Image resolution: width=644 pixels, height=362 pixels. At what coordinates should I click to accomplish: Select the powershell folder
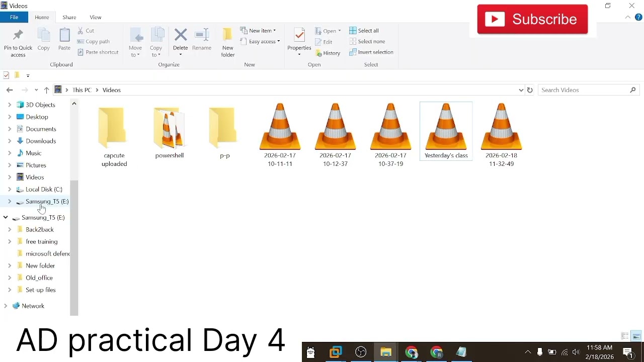pyautogui.click(x=170, y=133)
